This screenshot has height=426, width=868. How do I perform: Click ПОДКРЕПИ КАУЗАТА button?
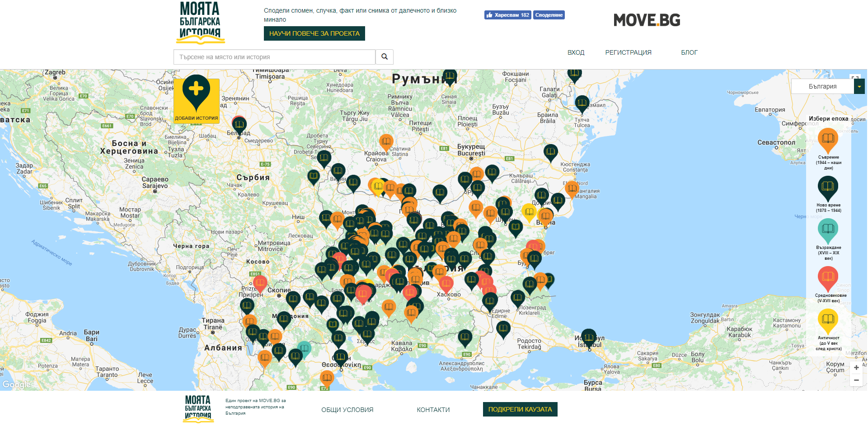[520, 409]
